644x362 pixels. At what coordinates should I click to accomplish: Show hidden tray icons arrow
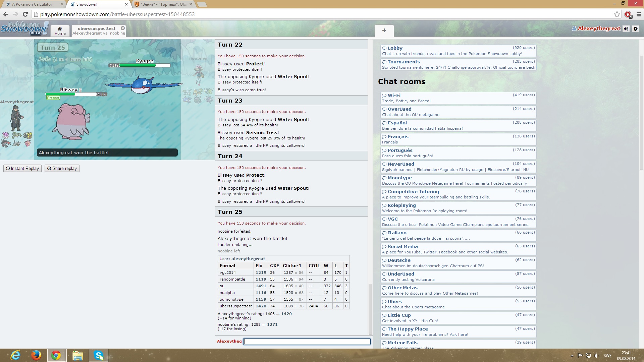pos(572,356)
